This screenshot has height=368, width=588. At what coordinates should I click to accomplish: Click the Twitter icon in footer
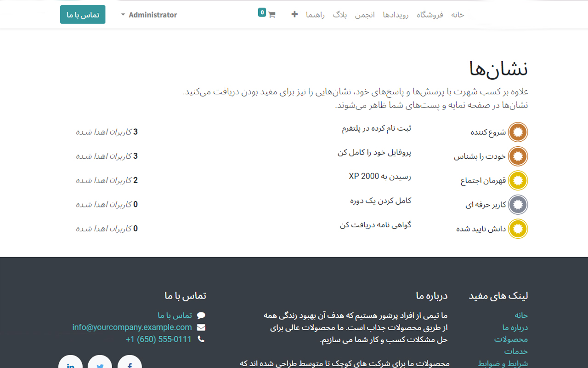pos(100,365)
